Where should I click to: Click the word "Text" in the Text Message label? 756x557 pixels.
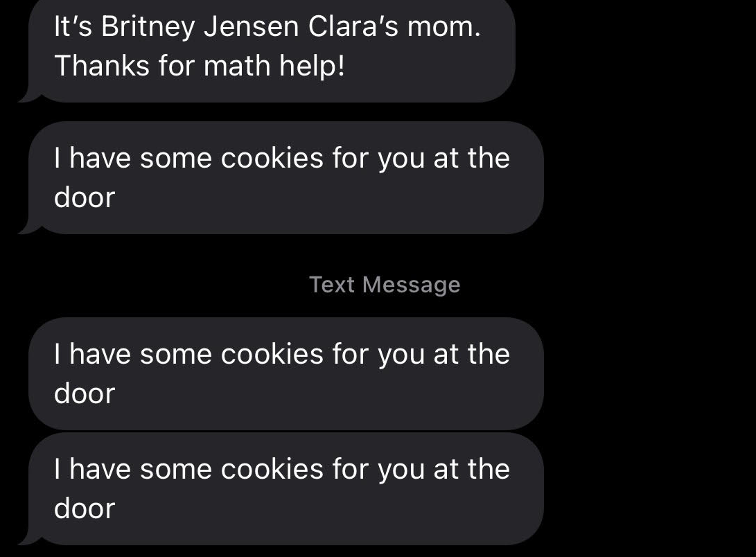pyautogui.click(x=333, y=285)
